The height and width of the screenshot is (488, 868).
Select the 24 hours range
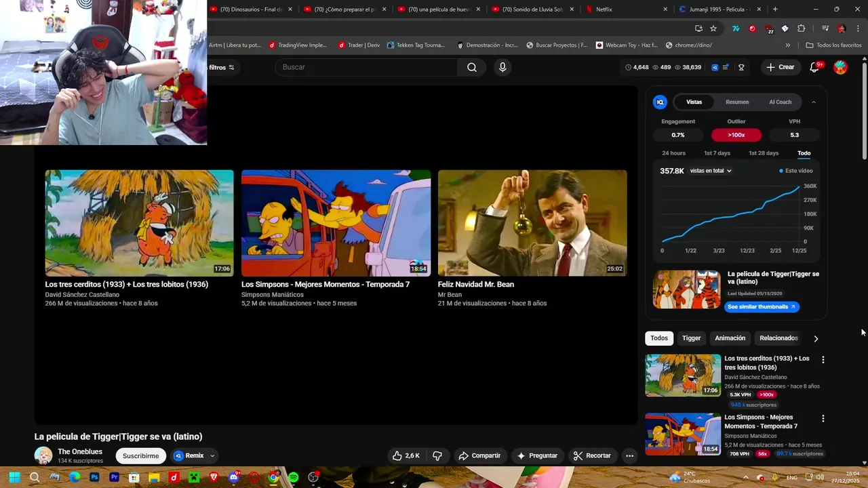(x=673, y=153)
